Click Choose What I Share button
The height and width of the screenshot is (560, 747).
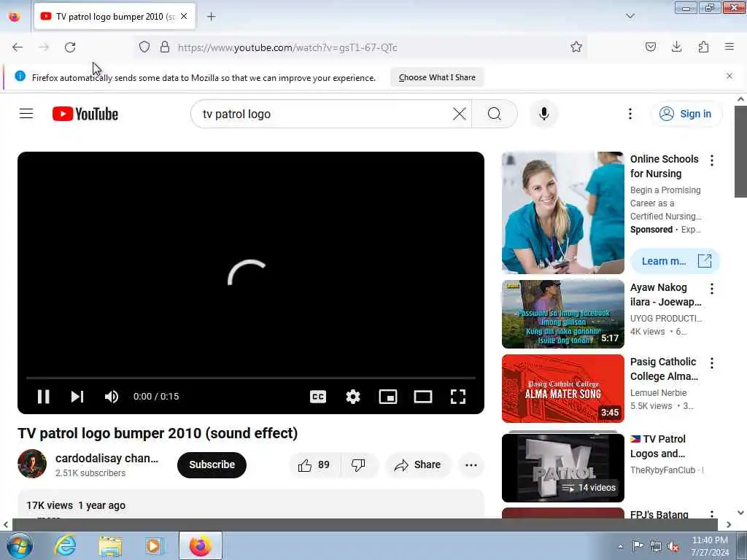click(437, 77)
